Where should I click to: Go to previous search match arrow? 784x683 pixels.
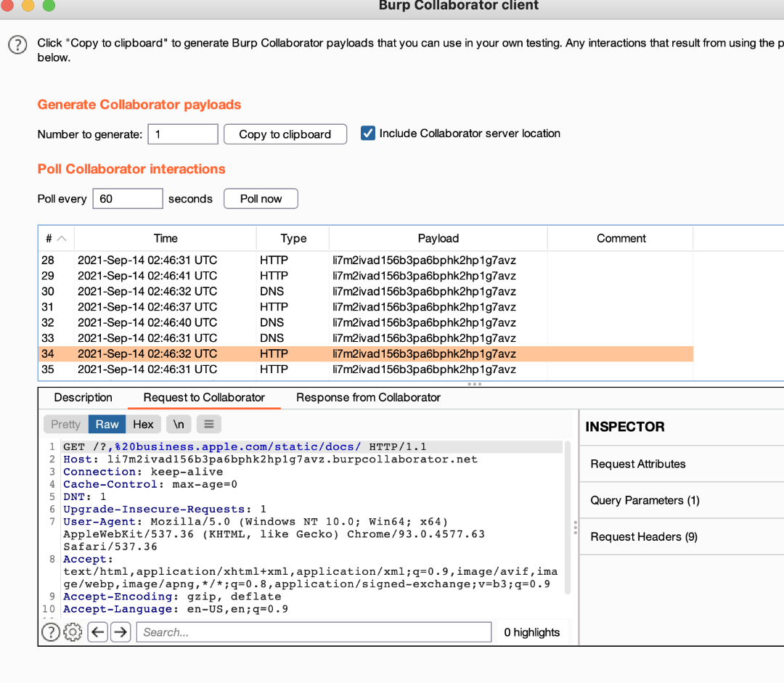(98, 632)
